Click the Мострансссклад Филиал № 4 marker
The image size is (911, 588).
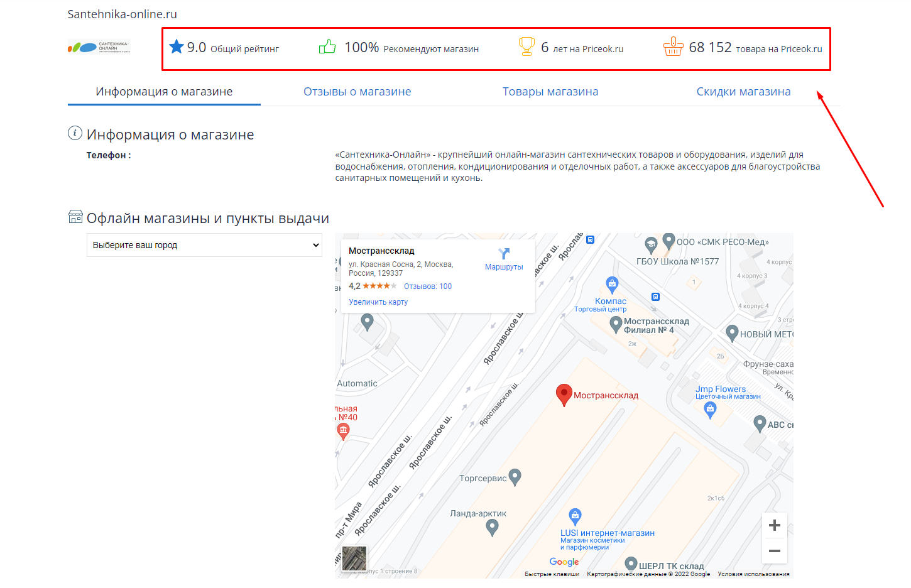pyautogui.click(x=616, y=325)
